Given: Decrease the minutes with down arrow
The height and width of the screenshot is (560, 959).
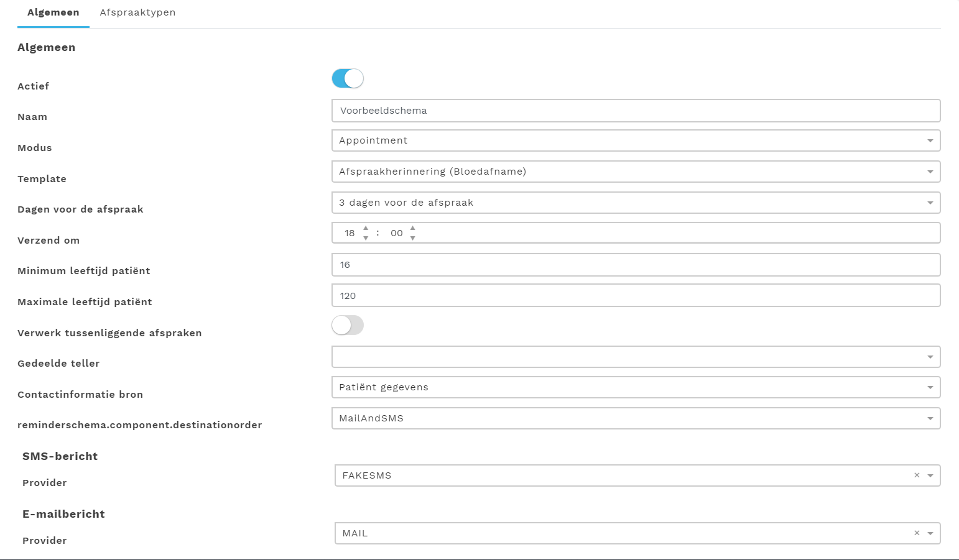Looking at the screenshot, I should (412, 238).
